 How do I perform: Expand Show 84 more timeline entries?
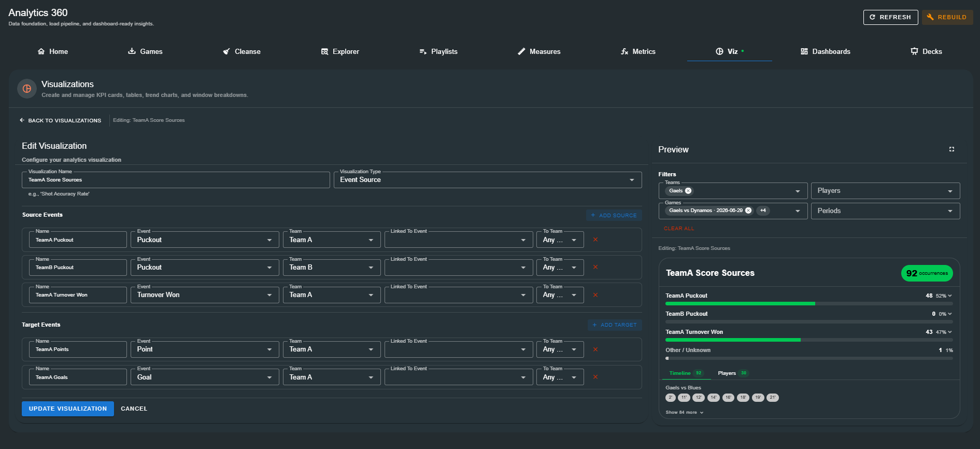(x=685, y=413)
